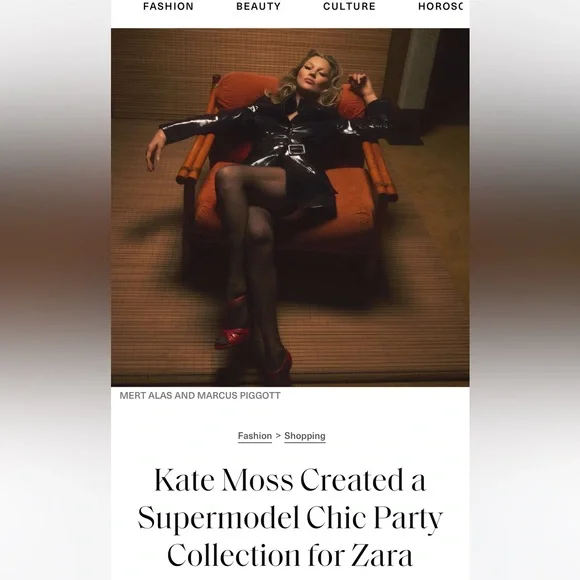Screen dimensions: 580x580
Task: Click the breadcrumb arrow separator
Action: [278, 436]
